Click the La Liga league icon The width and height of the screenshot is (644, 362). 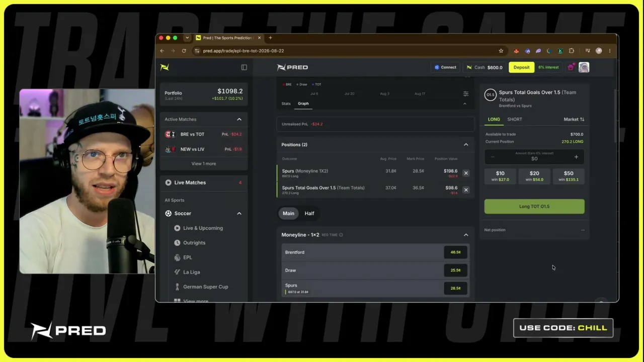177,272
